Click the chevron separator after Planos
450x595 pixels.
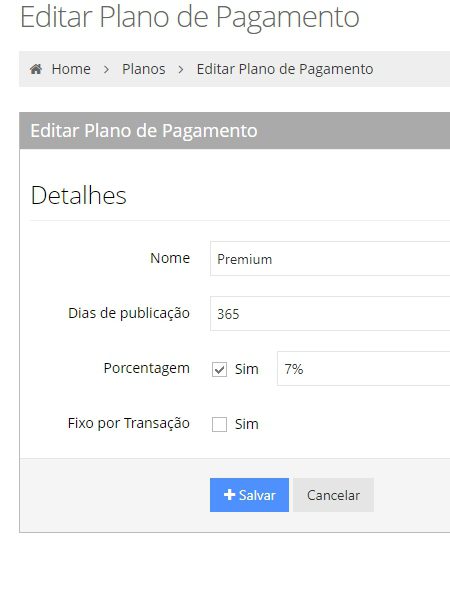click(x=181, y=69)
